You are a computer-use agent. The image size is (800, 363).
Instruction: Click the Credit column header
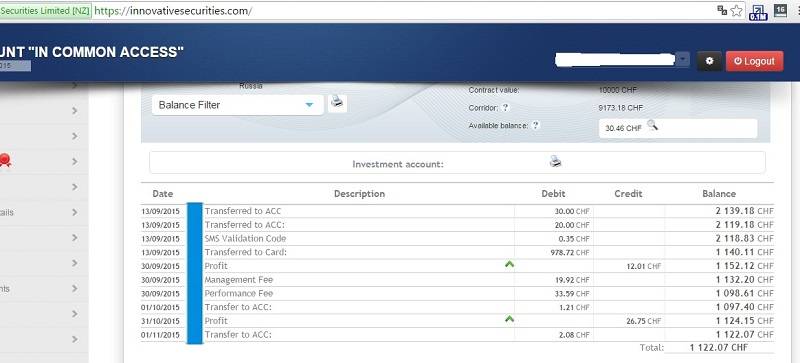[x=629, y=194]
